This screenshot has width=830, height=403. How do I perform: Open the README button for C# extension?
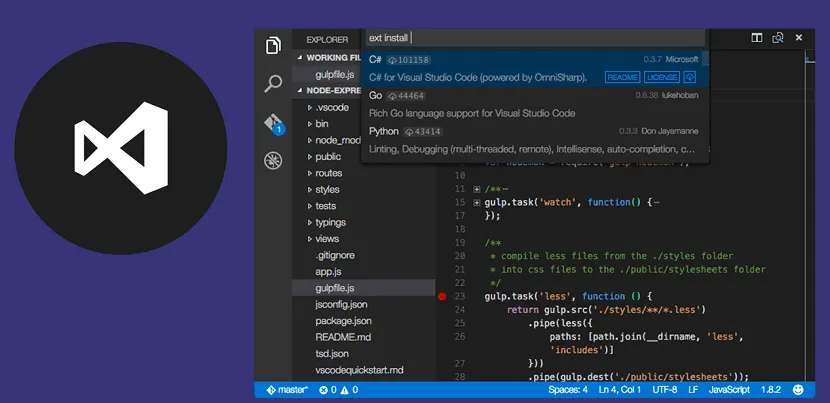pyautogui.click(x=622, y=77)
